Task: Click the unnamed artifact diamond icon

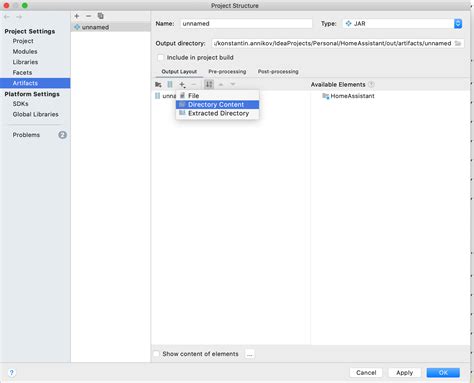Action: tap(77, 27)
